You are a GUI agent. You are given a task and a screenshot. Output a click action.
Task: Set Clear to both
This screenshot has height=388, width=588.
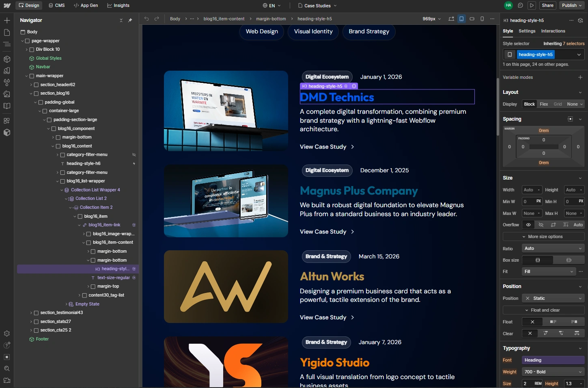577,334
